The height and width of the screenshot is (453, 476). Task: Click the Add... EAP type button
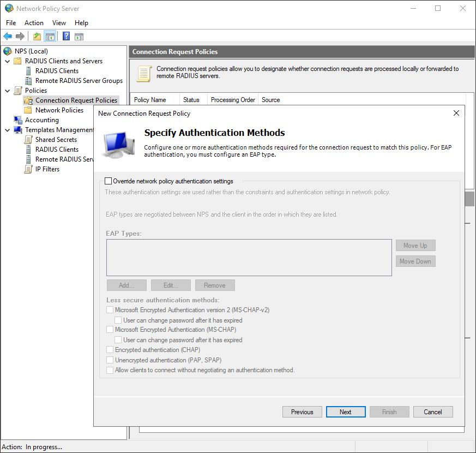126,285
